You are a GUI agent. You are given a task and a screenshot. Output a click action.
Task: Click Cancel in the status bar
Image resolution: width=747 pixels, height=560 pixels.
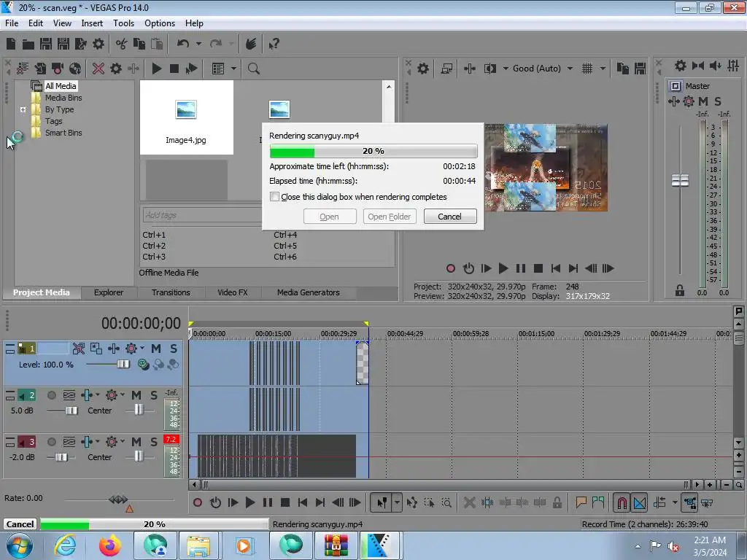(x=20, y=524)
